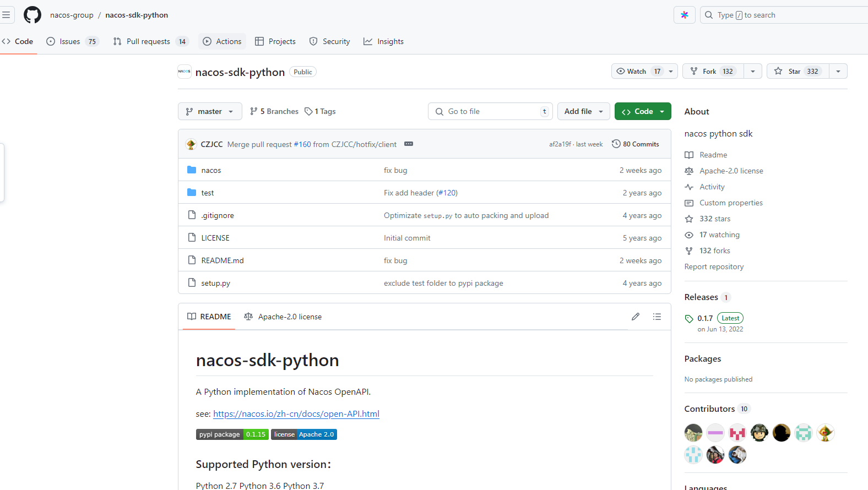The image size is (868, 490).
Task: Click the 0.1.7 release tag
Action: [x=705, y=318]
